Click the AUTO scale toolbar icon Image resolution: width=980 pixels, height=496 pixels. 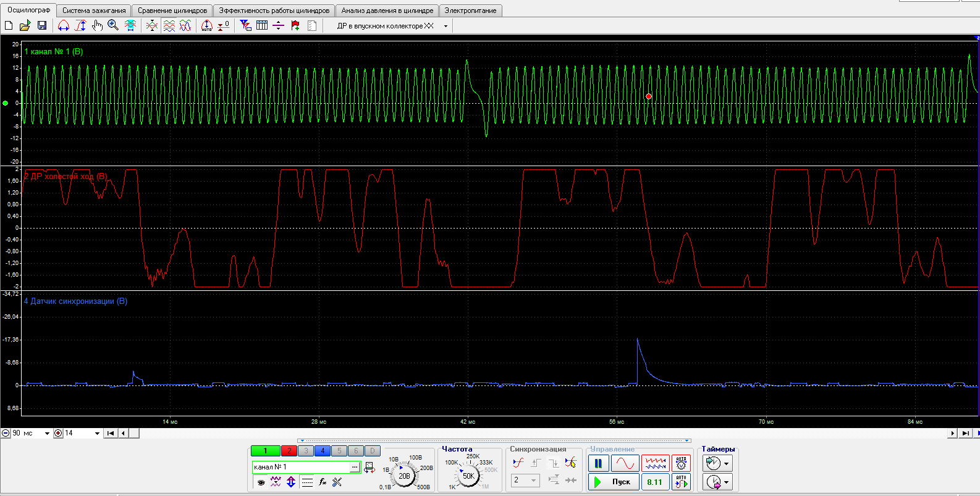[207, 25]
